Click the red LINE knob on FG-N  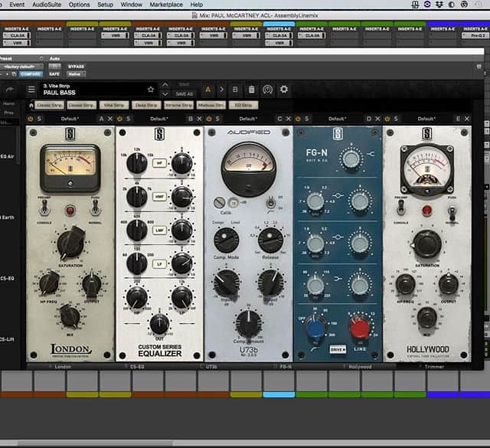click(359, 328)
